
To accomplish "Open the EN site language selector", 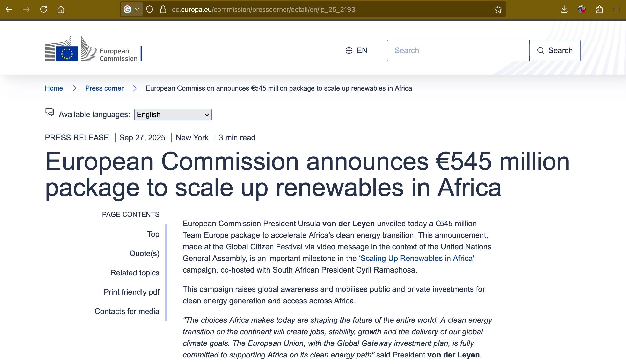I will (x=357, y=51).
